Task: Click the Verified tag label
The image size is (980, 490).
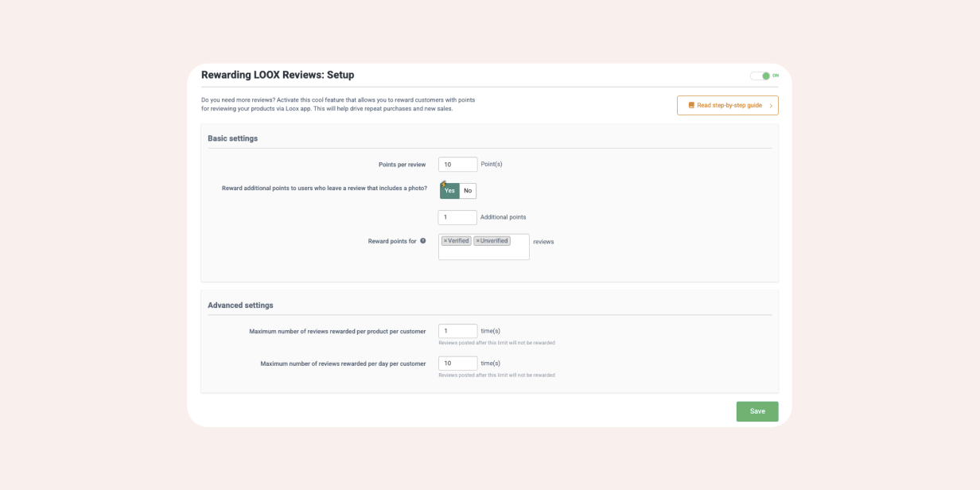Action: (458, 241)
